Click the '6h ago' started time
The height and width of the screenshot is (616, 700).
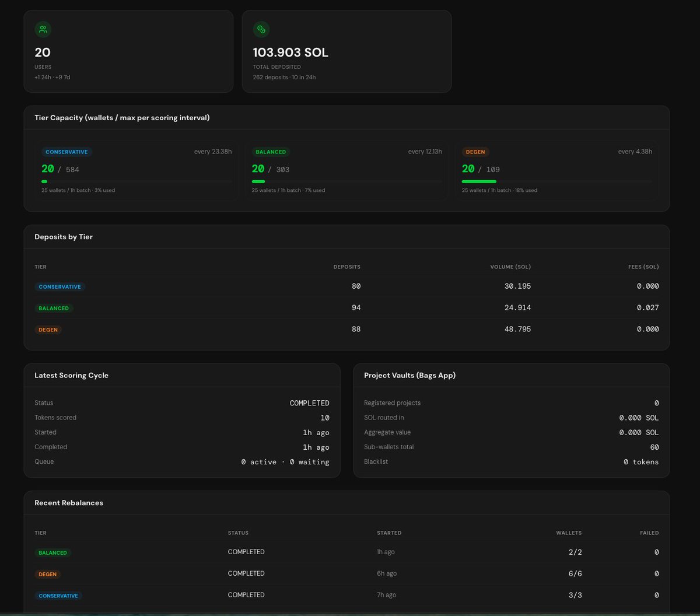coord(387,573)
